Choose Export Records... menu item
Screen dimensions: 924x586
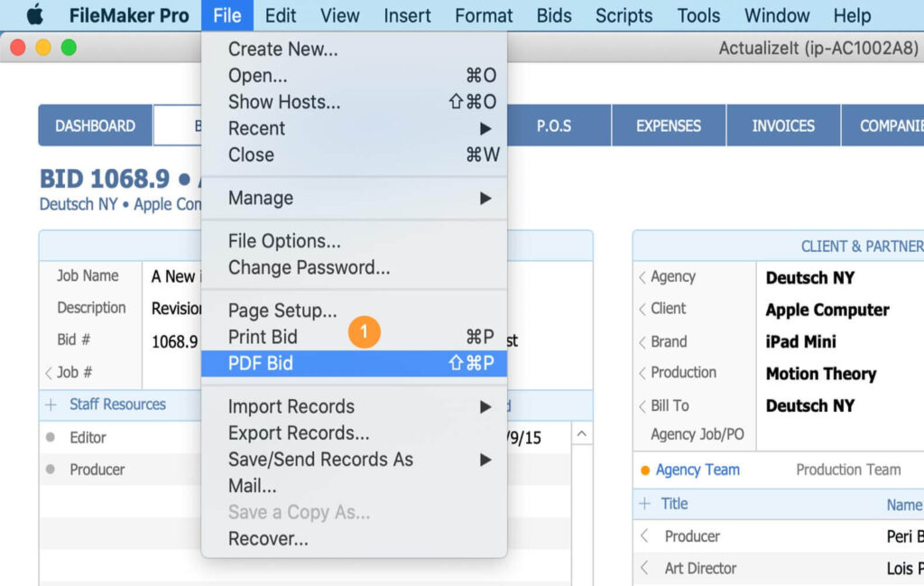point(354,433)
